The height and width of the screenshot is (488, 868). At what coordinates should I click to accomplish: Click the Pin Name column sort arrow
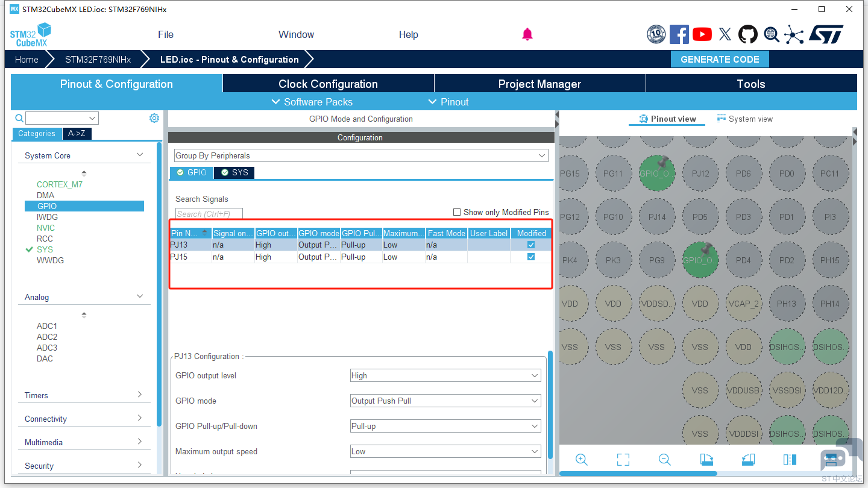pyautogui.click(x=205, y=233)
